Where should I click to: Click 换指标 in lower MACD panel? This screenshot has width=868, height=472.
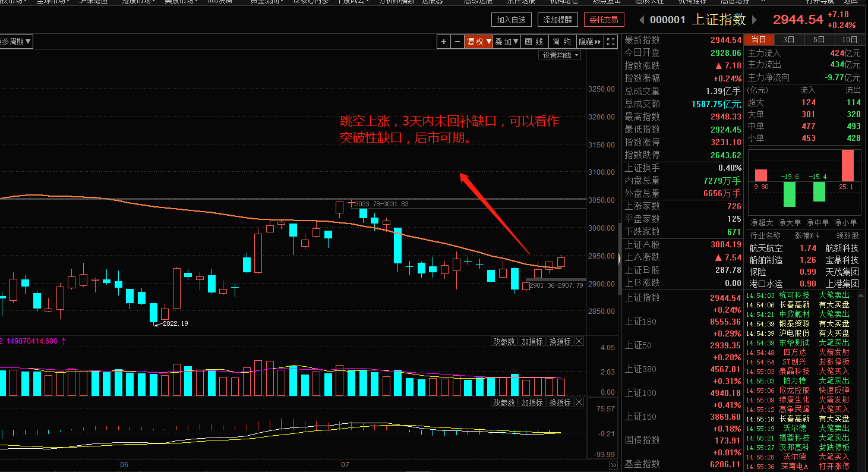(560, 402)
